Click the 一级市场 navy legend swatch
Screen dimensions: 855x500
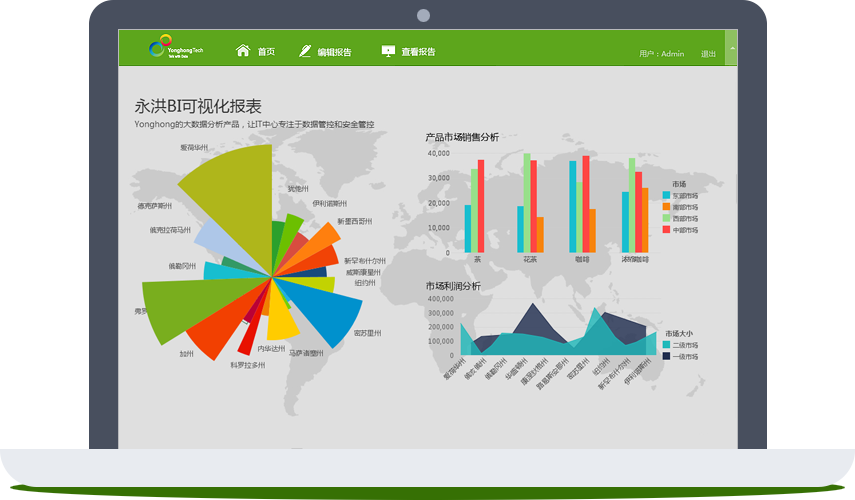(x=666, y=356)
